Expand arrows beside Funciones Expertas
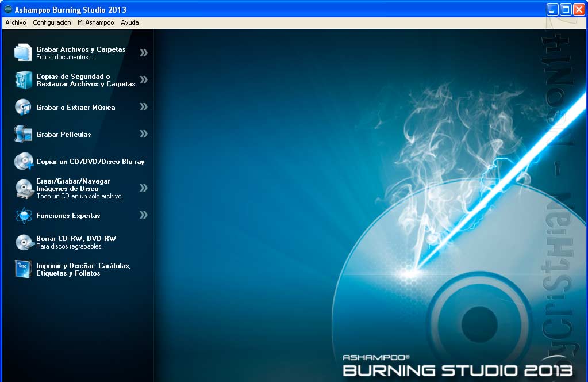The width and height of the screenshot is (588, 382). coord(144,215)
